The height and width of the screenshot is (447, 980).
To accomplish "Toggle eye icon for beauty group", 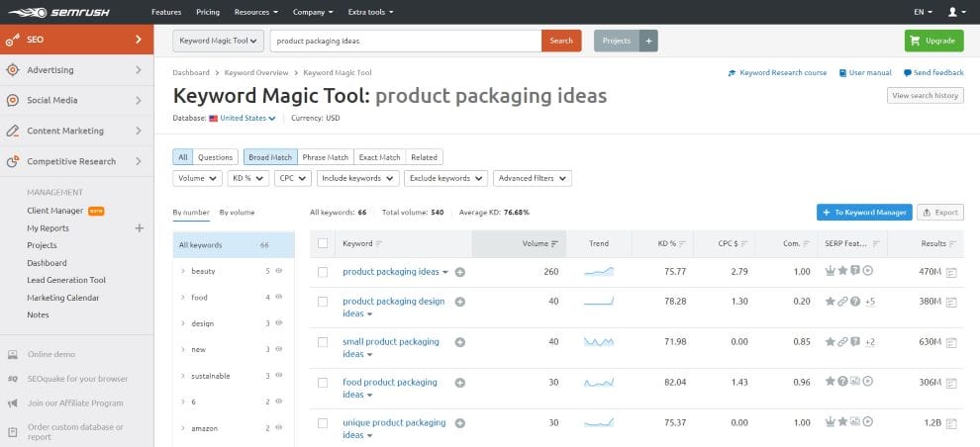I will pos(279,271).
